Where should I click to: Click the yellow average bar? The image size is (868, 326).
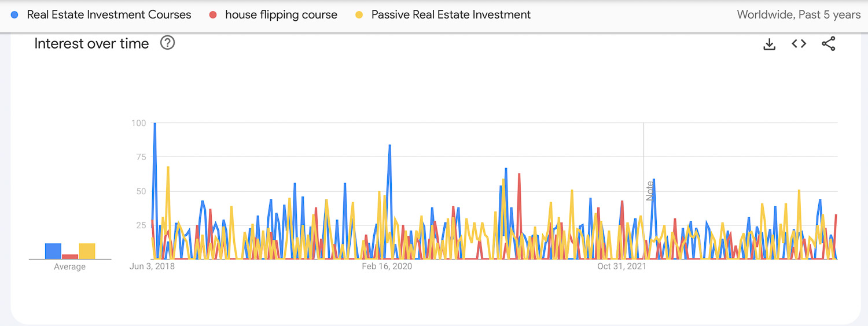coord(87,251)
